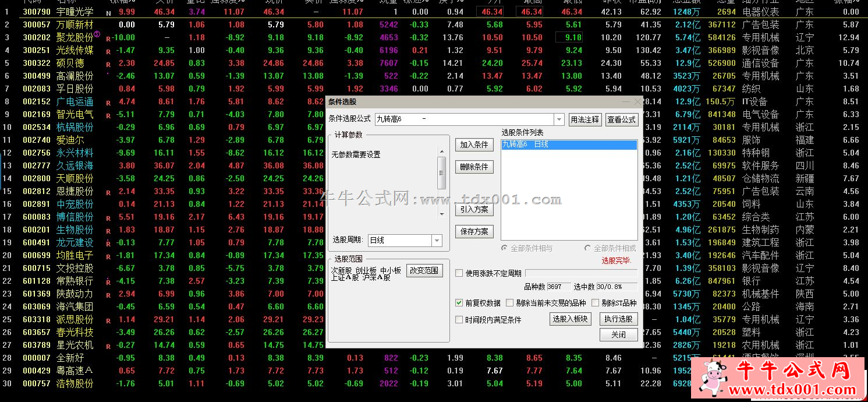Select the 全部条件相与 radio button
Image resolution: width=868 pixels, height=402 pixels.
pos(505,248)
